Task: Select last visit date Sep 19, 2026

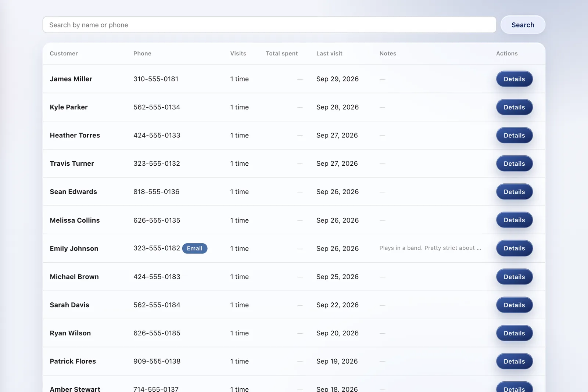Action: pyautogui.click(x=337, y=362)
